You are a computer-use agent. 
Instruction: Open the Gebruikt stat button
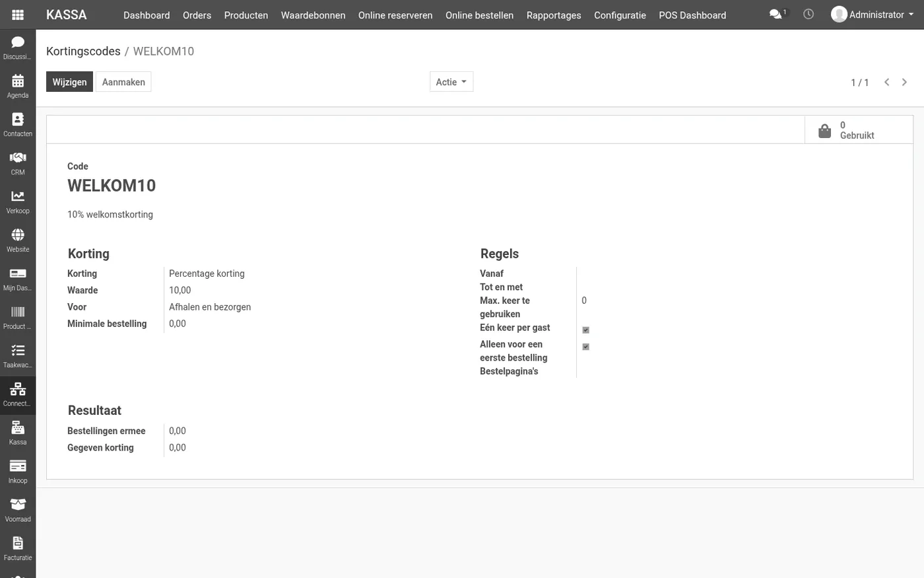coord(859,130)
